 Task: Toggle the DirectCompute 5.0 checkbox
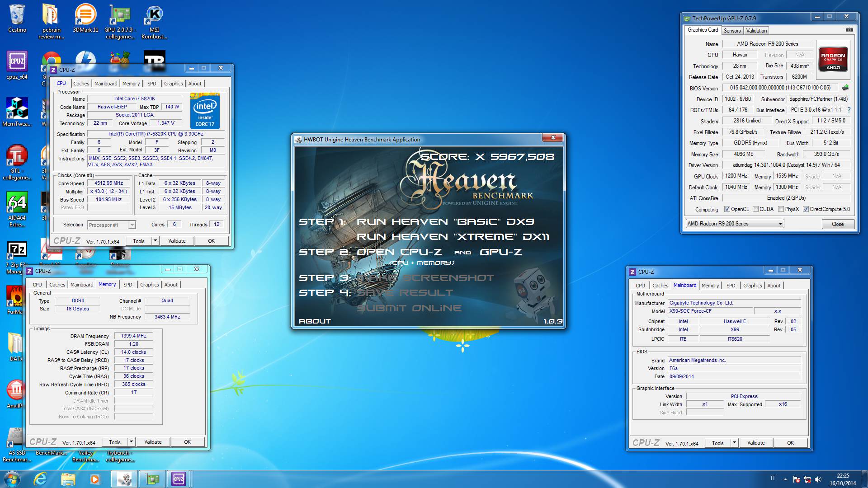806,209
